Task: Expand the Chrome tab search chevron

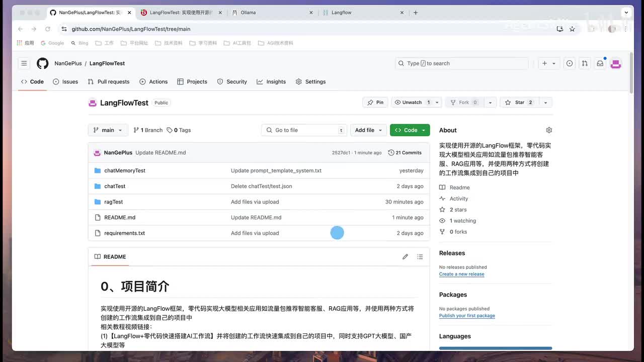Action: click(627, 13)
